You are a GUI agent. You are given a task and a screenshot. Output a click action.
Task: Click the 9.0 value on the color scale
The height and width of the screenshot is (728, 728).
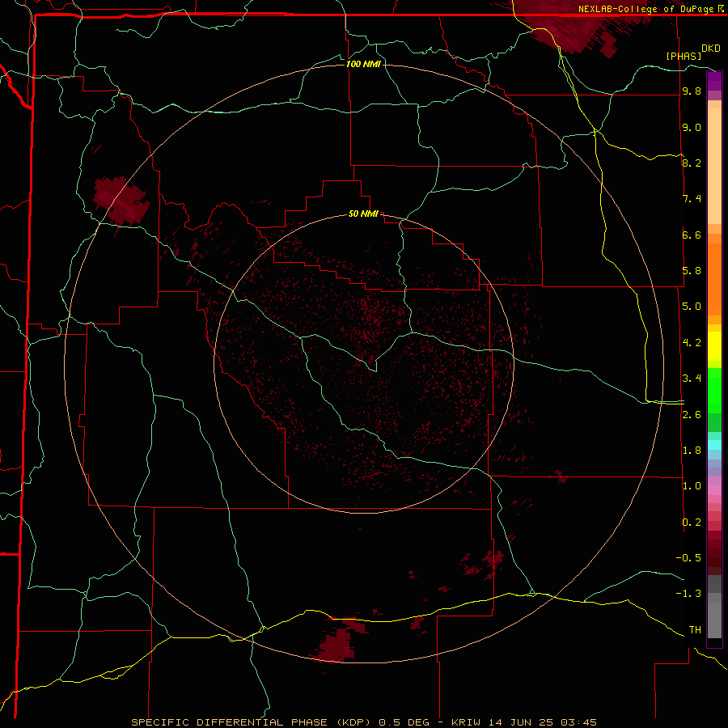tap(692, 128)
